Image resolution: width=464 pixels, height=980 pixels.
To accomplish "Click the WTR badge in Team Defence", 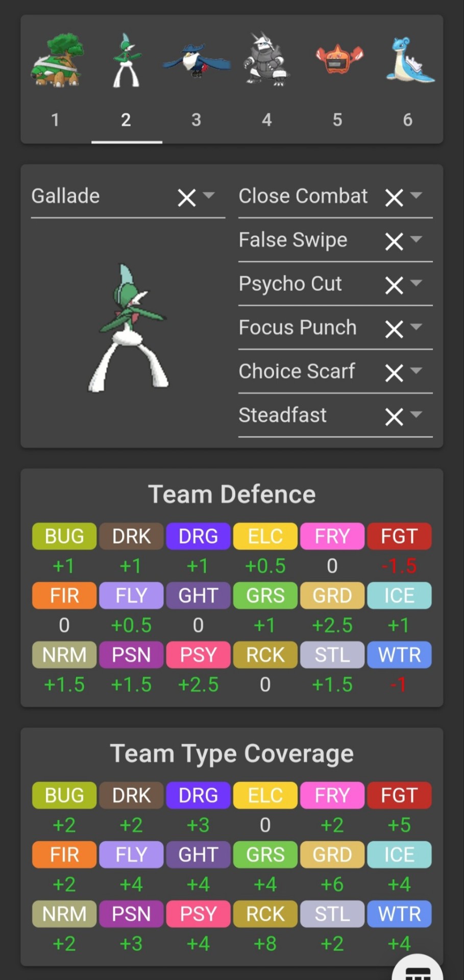I will [399, 655].
